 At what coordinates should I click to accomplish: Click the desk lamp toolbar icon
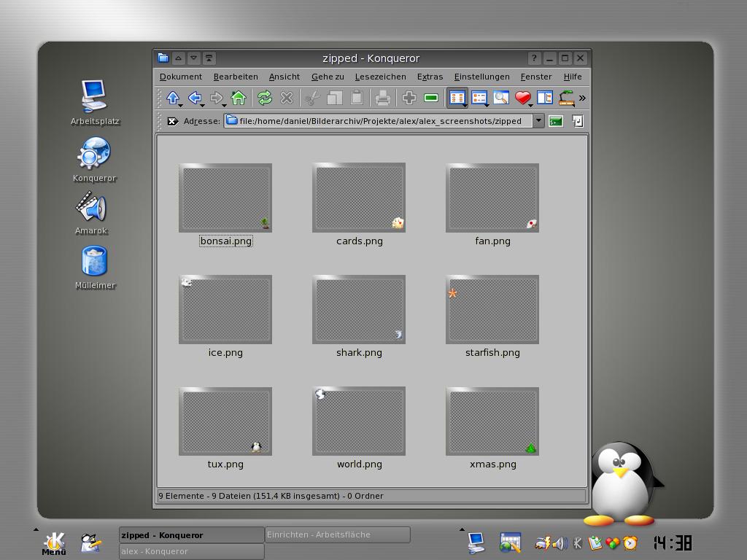point(566,98)
